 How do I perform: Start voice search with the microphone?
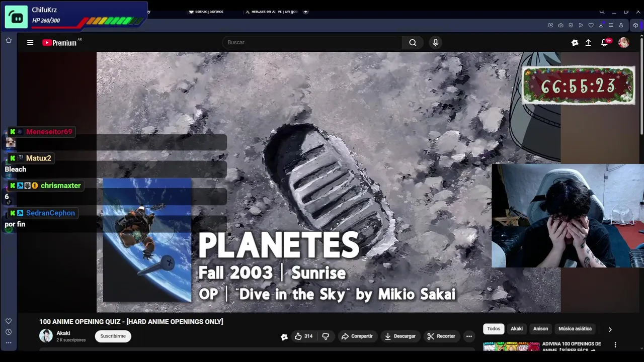point(436,43)
